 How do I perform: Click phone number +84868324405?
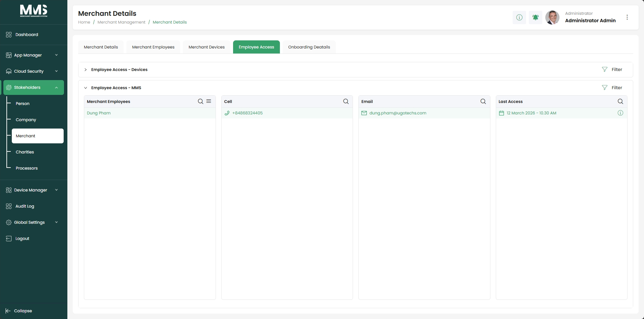[x=248, y=113]
